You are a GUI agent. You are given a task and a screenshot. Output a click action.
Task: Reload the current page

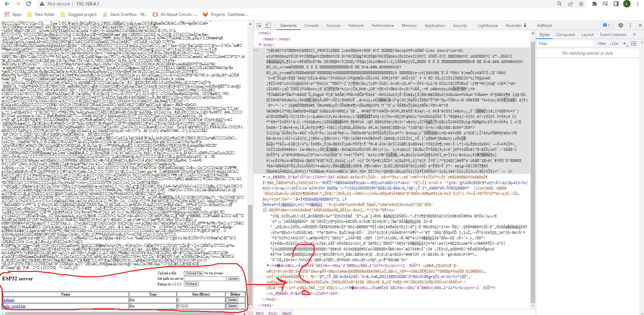coord(29,4)
